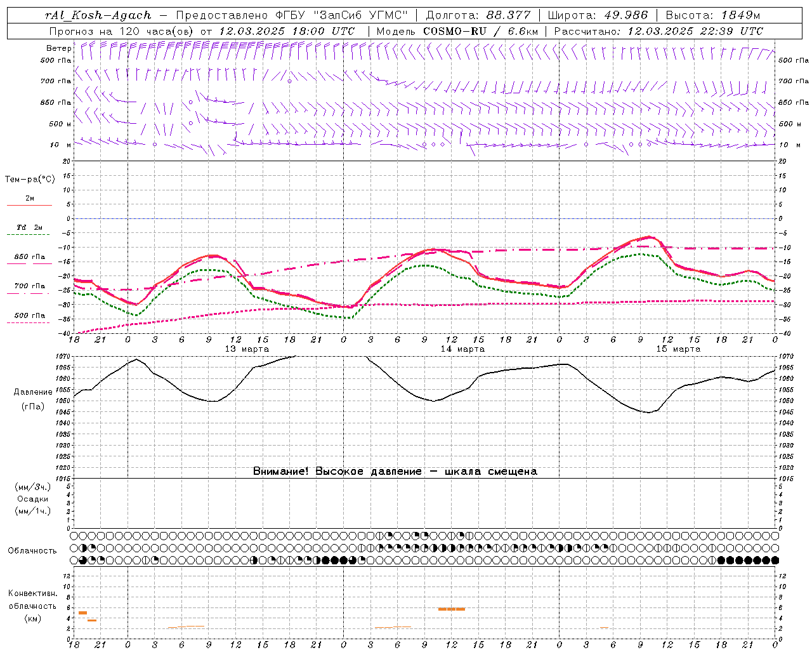Viewport: 812px width, 650px height.
Task: Click 700 гПа legend label above dash-dot line
Action: pyautogui.click(x=30, y=286)
